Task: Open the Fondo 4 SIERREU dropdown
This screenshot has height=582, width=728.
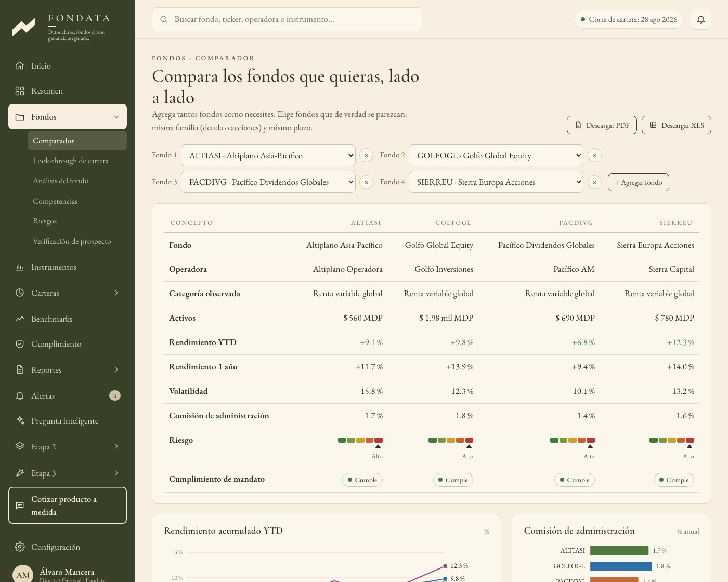Action: tap(496, 182)
